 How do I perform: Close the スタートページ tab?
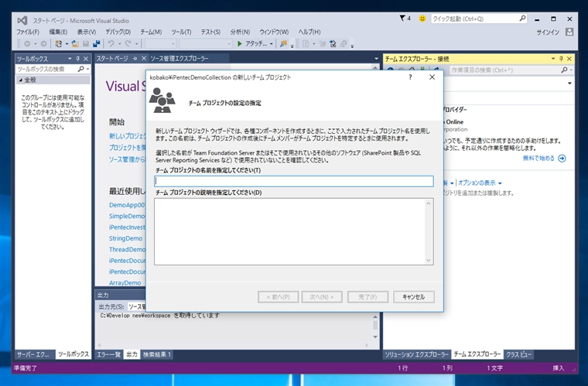click(143, 59)
